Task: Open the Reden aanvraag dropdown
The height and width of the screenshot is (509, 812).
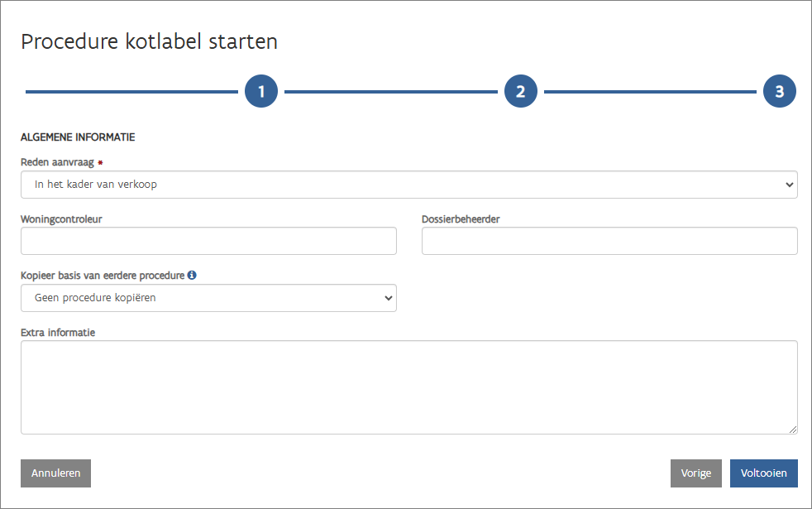Action: [x=408, y=185]
